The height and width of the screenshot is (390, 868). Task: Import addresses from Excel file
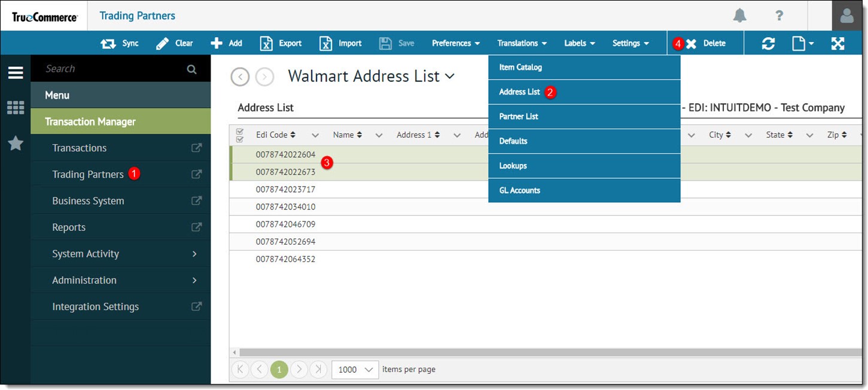pyautogui.click(x=340, y=43)
